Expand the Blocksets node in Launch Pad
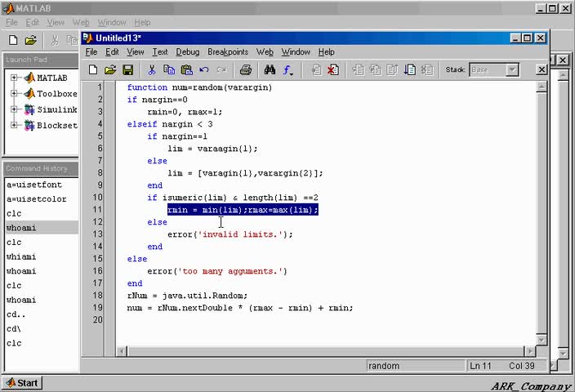 14,125
